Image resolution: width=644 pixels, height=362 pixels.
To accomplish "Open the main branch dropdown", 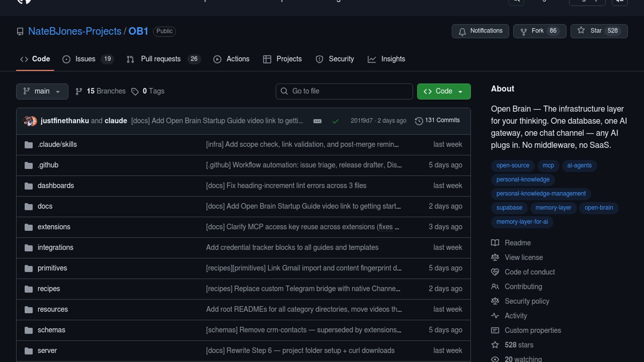I will point(42,92).
